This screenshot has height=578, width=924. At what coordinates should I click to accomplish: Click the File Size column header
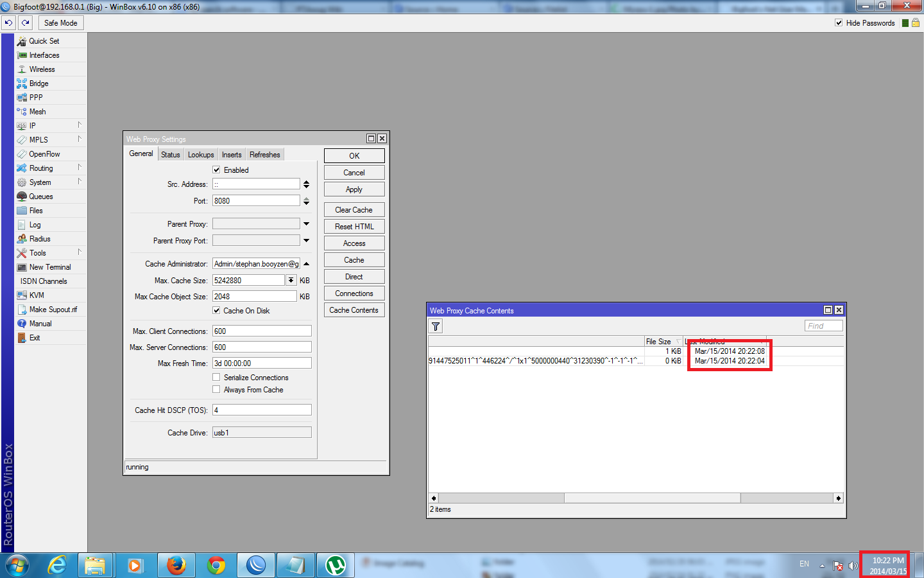[663, 342]
